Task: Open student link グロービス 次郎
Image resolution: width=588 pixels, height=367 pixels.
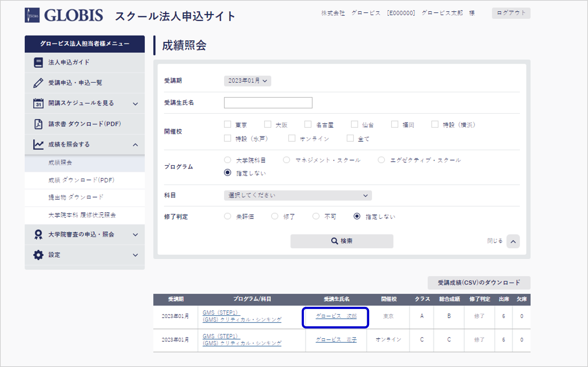Action: [x=336, y=316]
